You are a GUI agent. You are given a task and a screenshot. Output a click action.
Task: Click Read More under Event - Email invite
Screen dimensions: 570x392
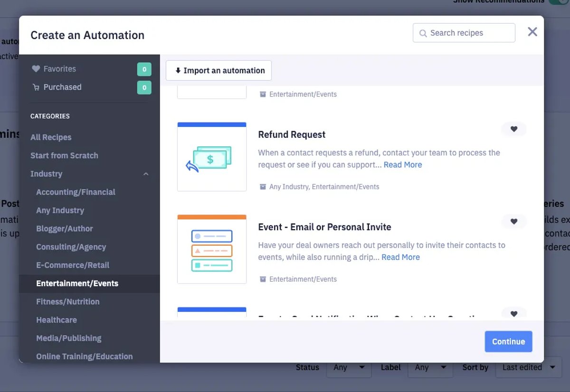click(400, 257)
